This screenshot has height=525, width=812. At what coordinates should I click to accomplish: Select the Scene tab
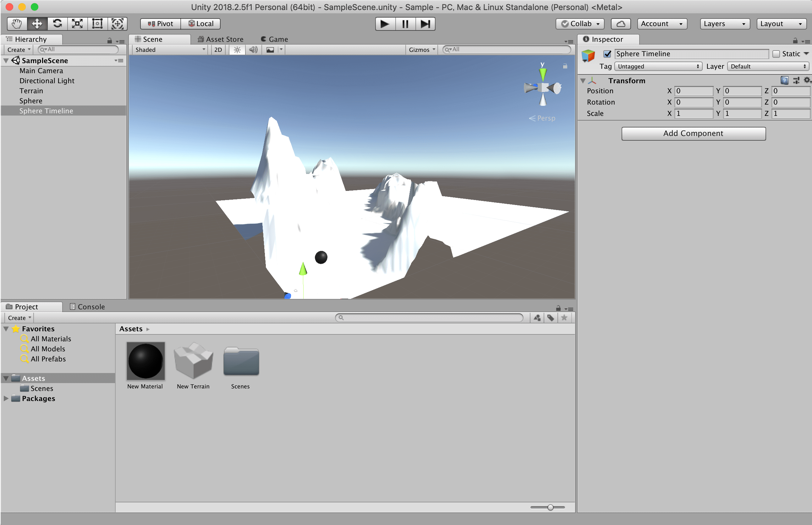point(160,39)
